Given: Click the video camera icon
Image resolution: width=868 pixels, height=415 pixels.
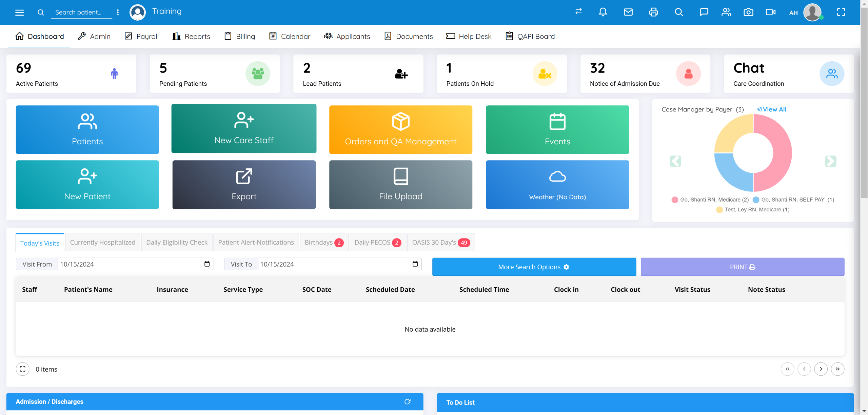Looking at the screenshot, I should [x=770, y=12].
